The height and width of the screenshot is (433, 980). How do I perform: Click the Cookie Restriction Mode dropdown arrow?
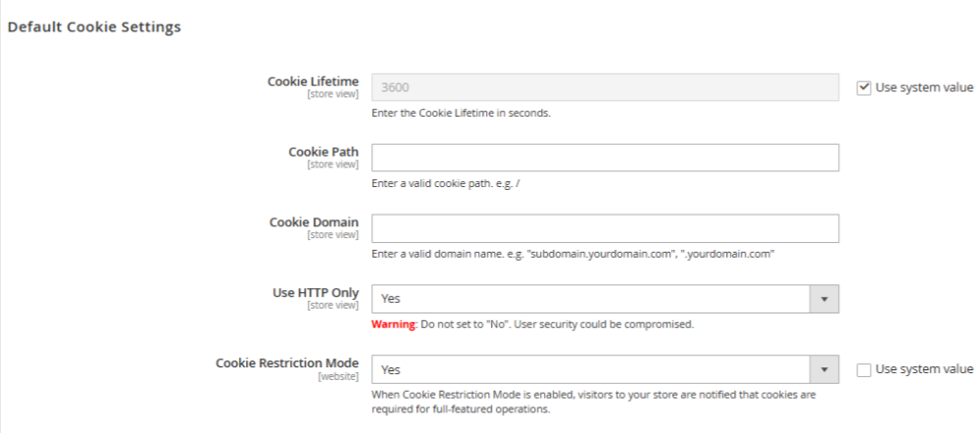tap(823, 369)
